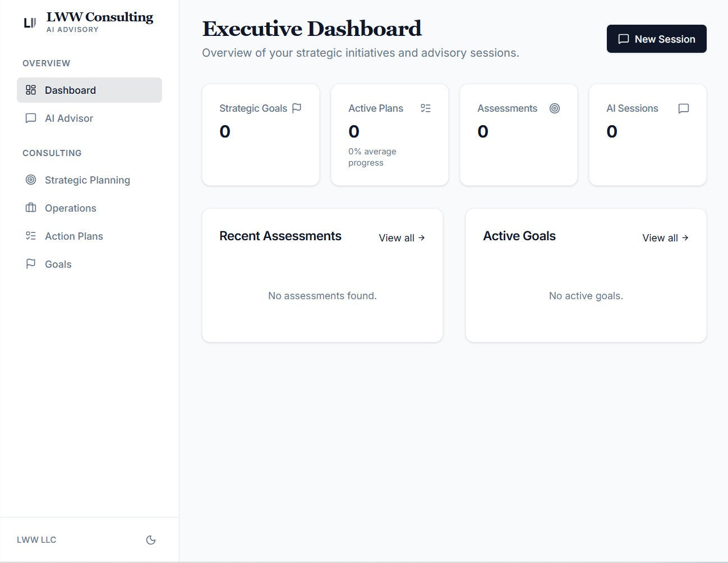Select the Action Plans checklist icon
This screenshot has width=728, height=563.
pyautogui.click(x=31, y=236)
